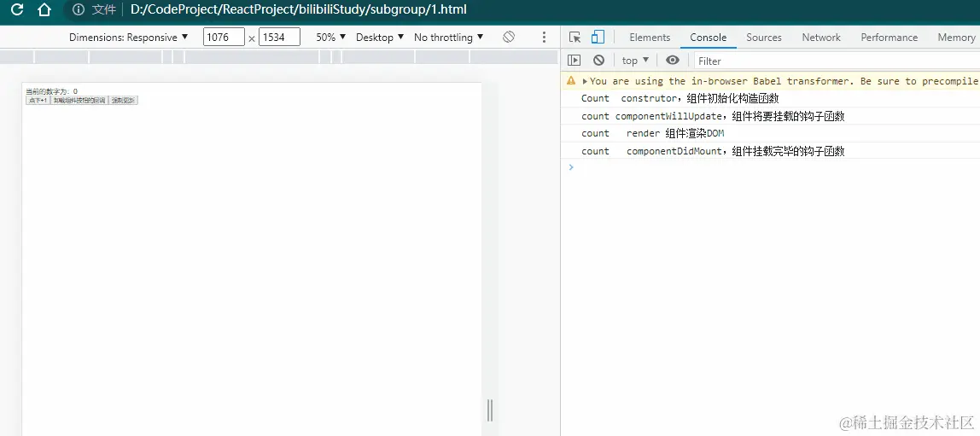Activate the inspect element picker icon
The width and height of the screenshot is (980, 436).
tap(575, 38)
